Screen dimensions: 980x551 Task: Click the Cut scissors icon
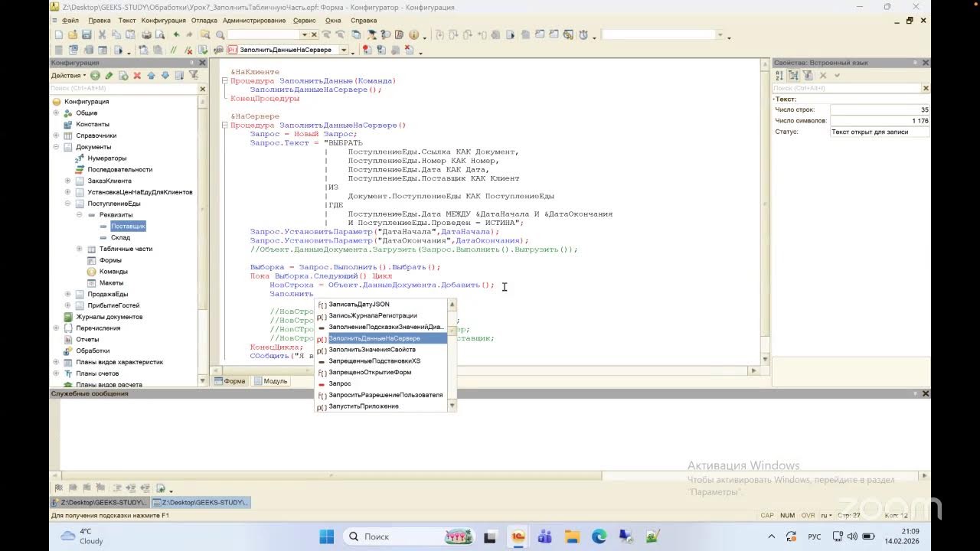coord(103,34)
